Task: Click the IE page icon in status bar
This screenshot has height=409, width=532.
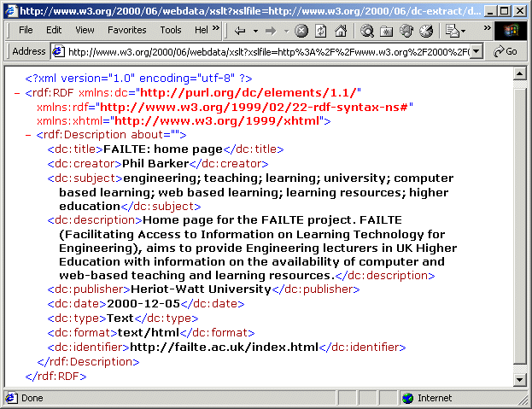Action: [11, 398]
